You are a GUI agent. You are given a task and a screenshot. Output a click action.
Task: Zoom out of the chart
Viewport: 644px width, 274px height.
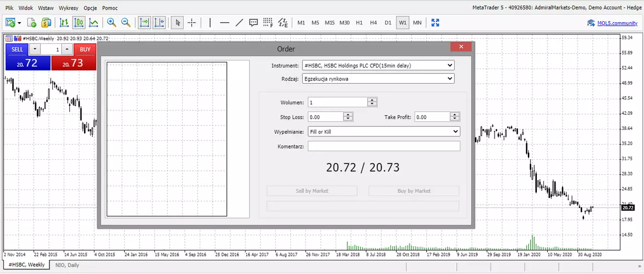[x=126, y=23]
